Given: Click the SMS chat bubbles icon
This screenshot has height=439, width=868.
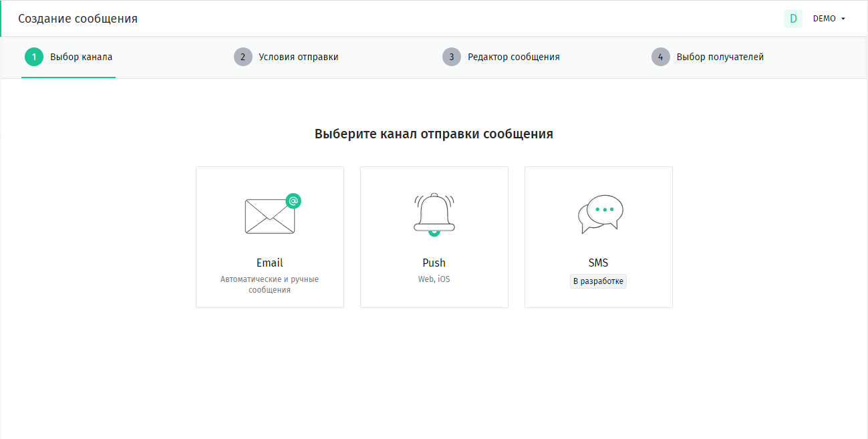Looking at the screenshot, I should click(600, 214).
